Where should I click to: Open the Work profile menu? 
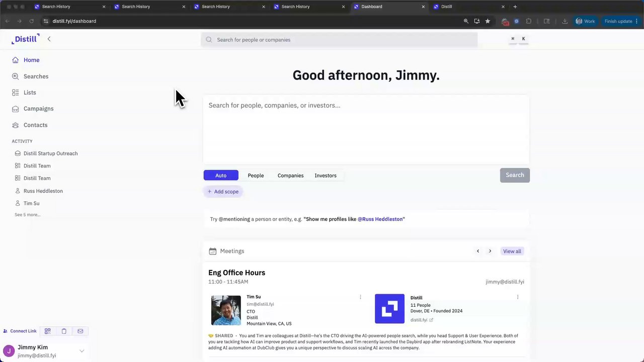[x=586, y=21]
